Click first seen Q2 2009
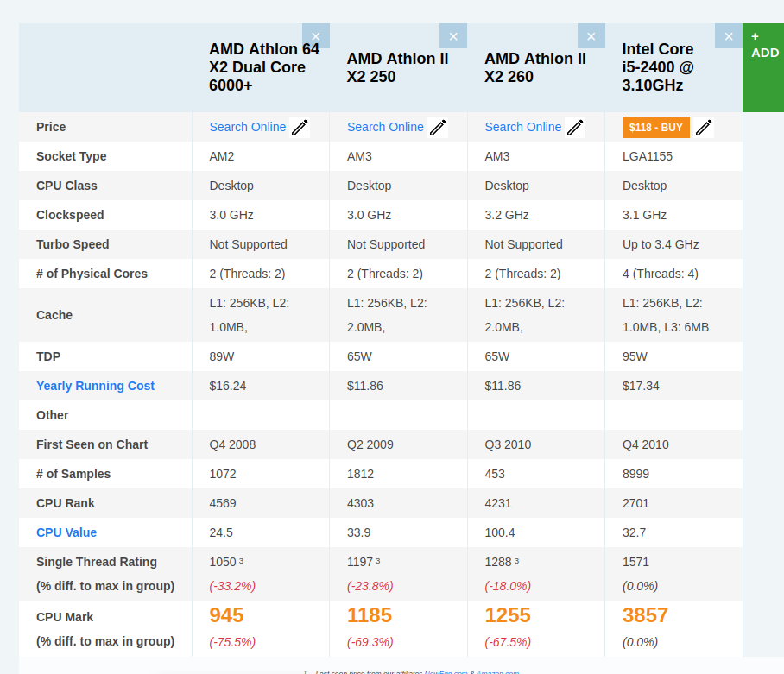 coord(370,444)
